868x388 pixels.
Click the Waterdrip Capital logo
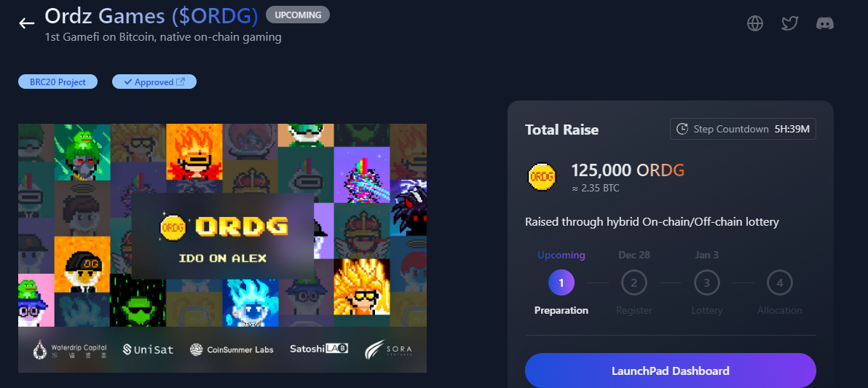[70, 349]
